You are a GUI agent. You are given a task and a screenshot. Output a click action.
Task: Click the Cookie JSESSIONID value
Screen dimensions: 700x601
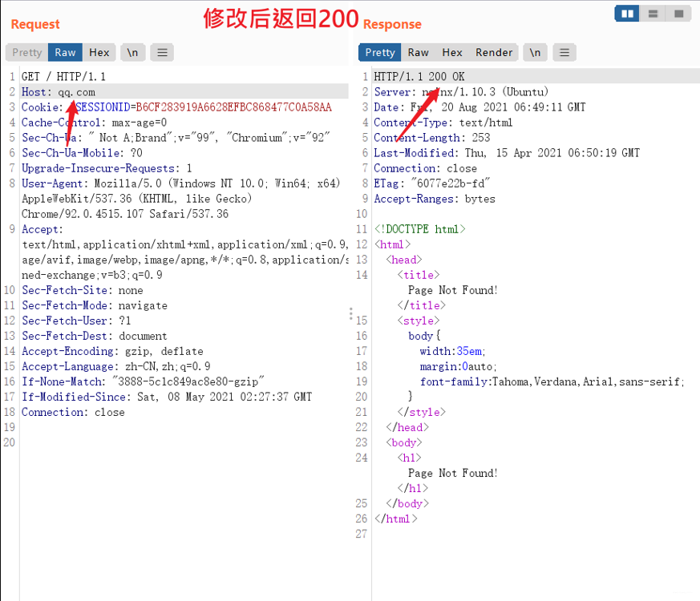click(233, 107)
